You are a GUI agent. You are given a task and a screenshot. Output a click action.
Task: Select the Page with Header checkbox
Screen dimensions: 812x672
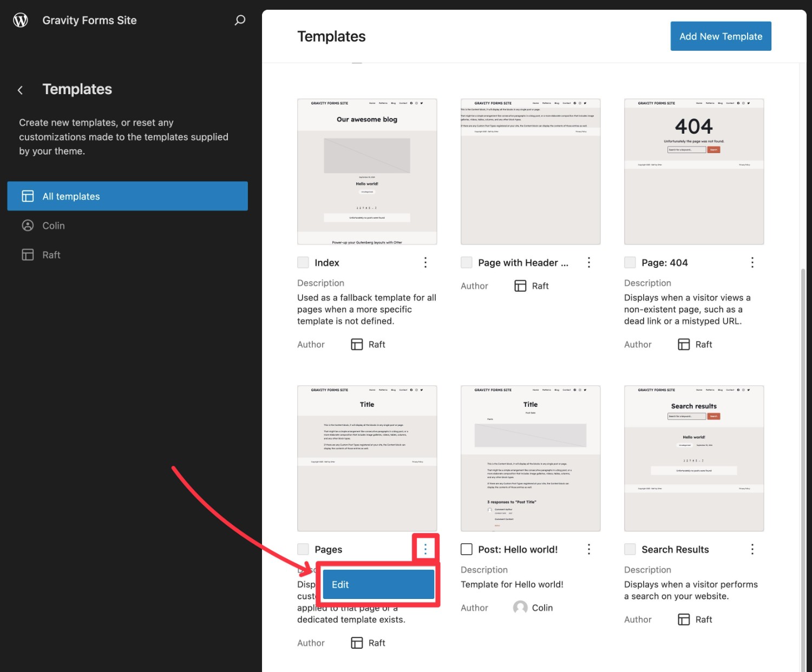pyautogui.click(x=467, y=262)
